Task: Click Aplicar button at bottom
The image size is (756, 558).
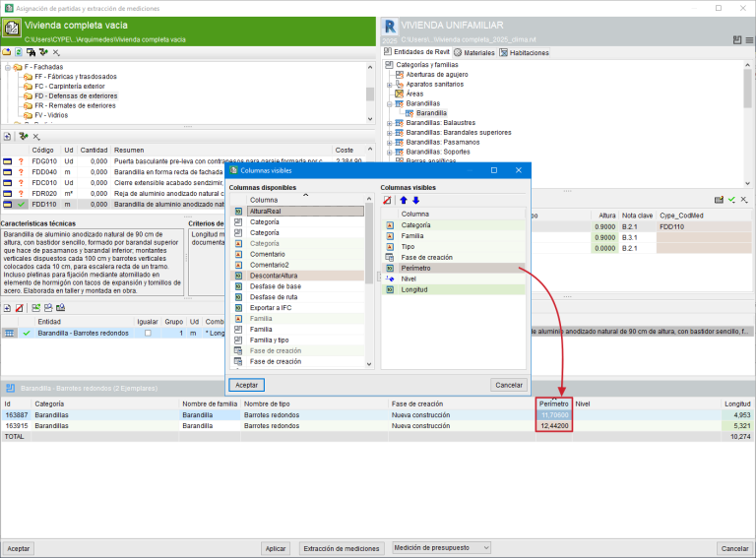Action: pos(276,548)
